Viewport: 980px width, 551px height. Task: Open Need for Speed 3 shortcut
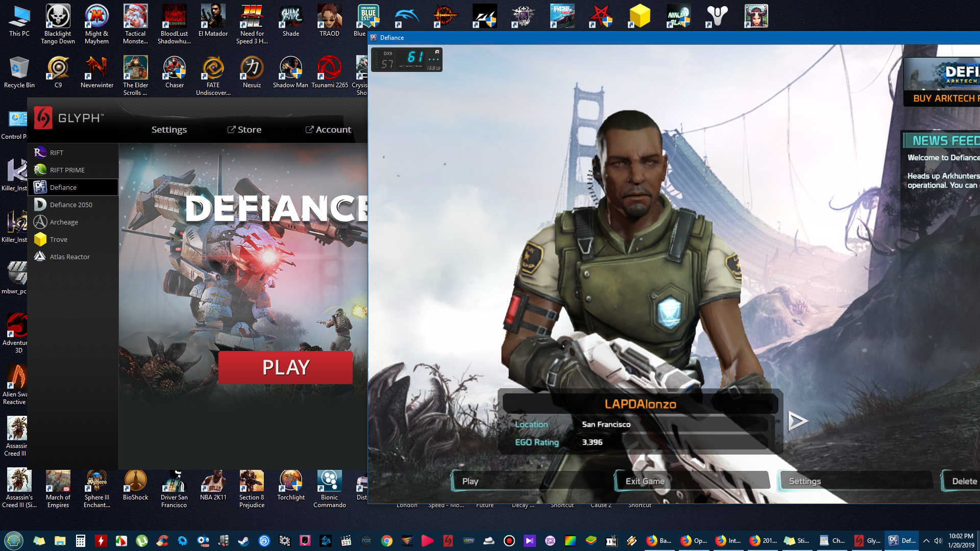[252, 24]
